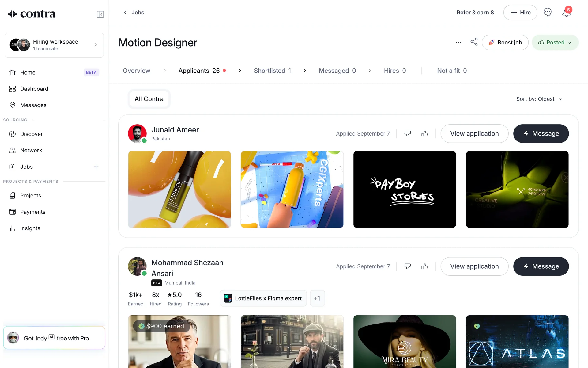This screenshot has width=588, height=368.
Task: Open the share job icon
Action: click(474, 42)
